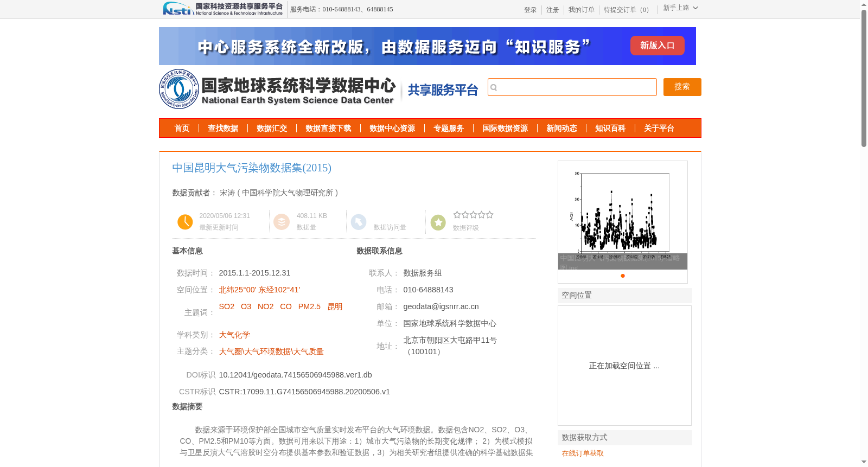
Task: Open the 关于平台 menu
Action: coord(659,128)
